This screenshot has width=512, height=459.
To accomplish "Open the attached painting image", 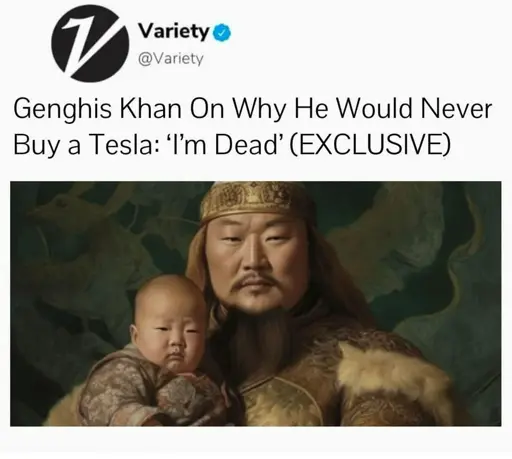I will 256,304.
